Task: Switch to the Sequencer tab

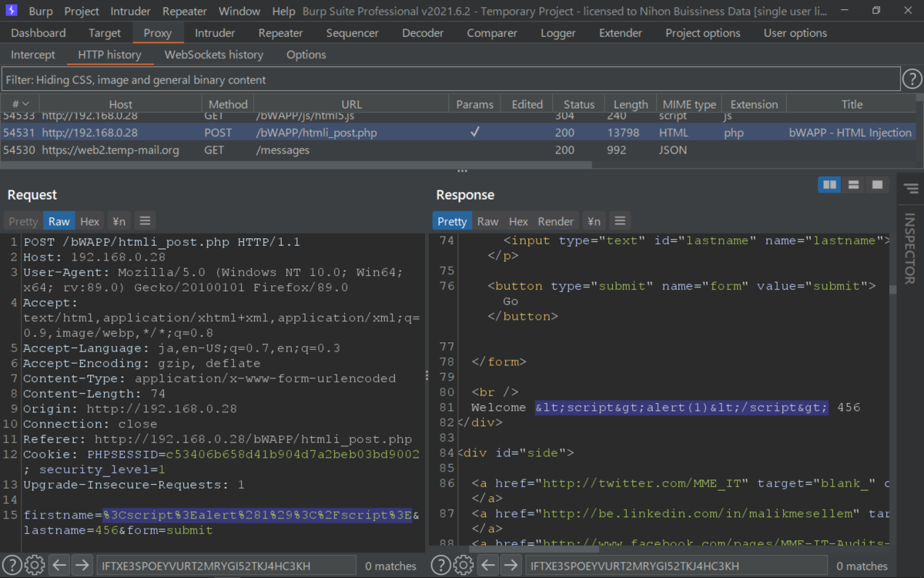Action: (x=352, y=33)
